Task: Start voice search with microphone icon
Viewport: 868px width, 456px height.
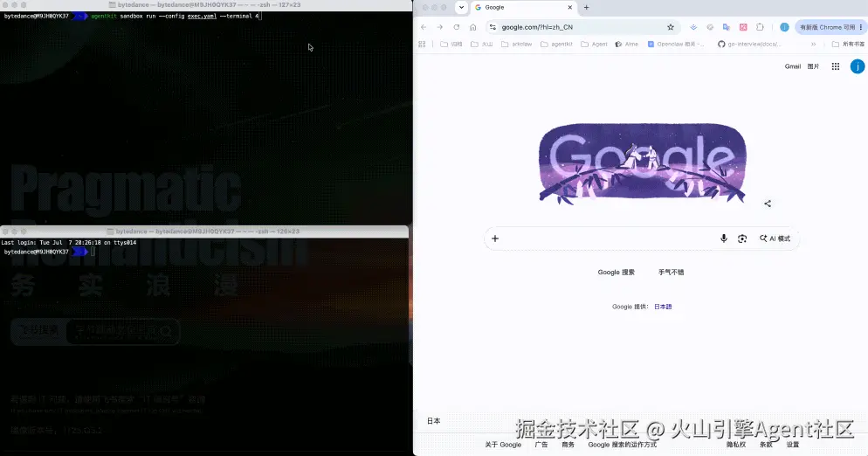Action: coord(724,238)
